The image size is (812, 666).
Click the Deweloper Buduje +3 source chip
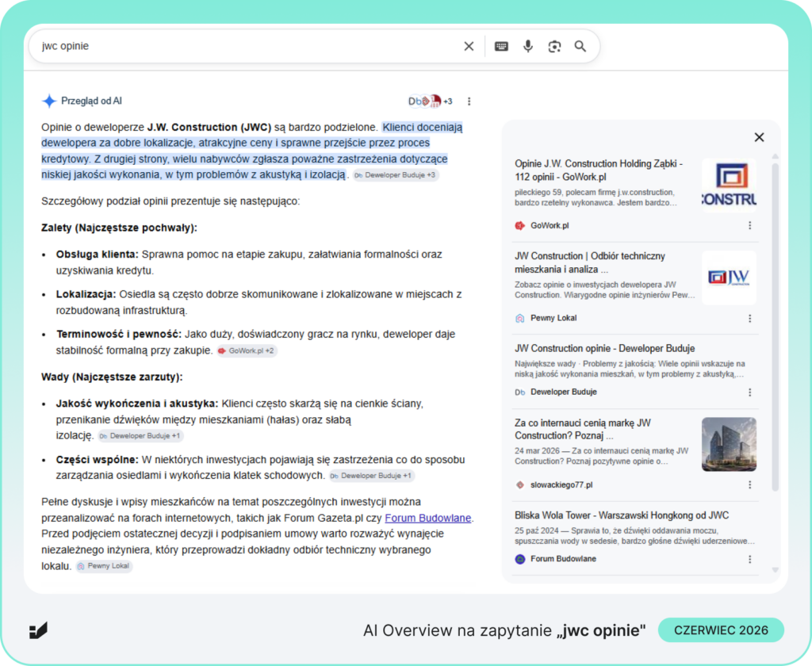point(396,175)
